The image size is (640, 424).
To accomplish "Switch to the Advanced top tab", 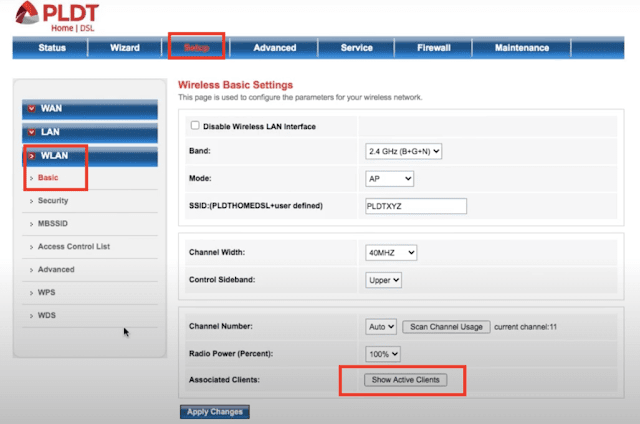I will (x=275, y=48).
